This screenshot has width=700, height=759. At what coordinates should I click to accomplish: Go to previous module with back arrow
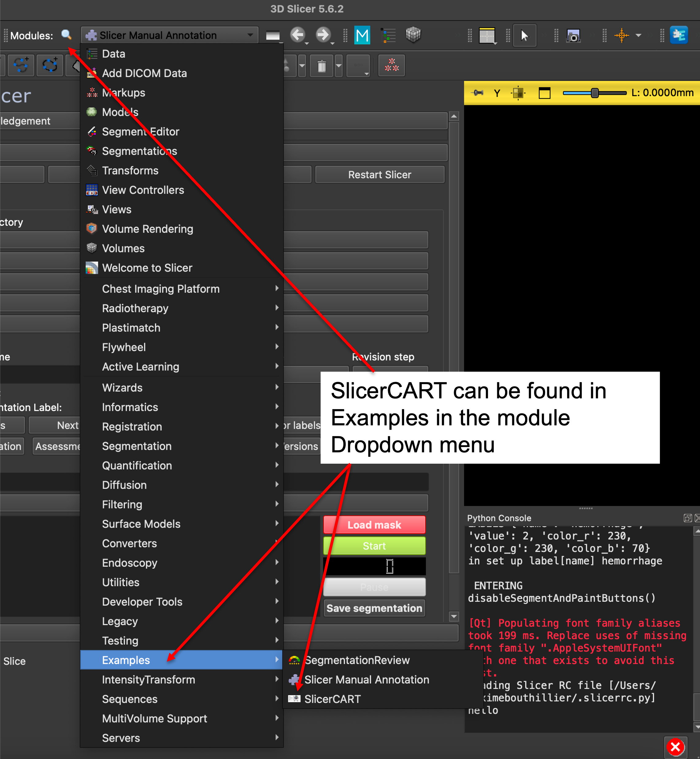click(298, 35)
